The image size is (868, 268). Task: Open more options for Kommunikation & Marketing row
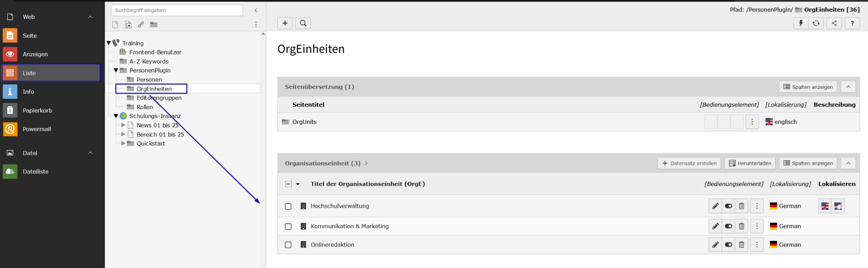tap(757, 227)
